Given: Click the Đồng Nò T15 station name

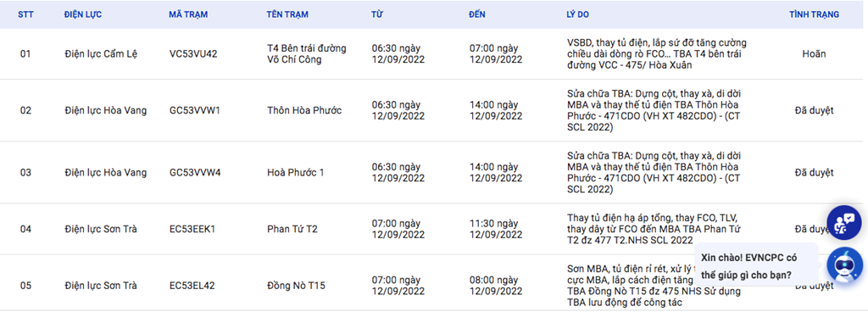Looking at the screenshot, I should click(x=296, y=286).
